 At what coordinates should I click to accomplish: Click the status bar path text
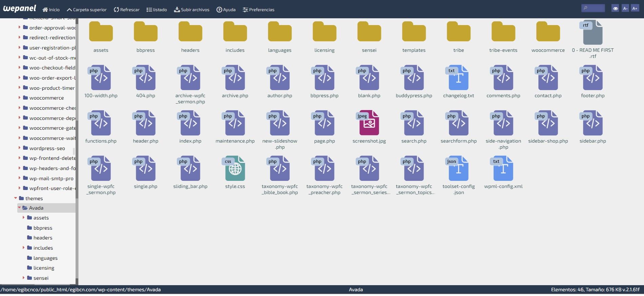[81, 290]
